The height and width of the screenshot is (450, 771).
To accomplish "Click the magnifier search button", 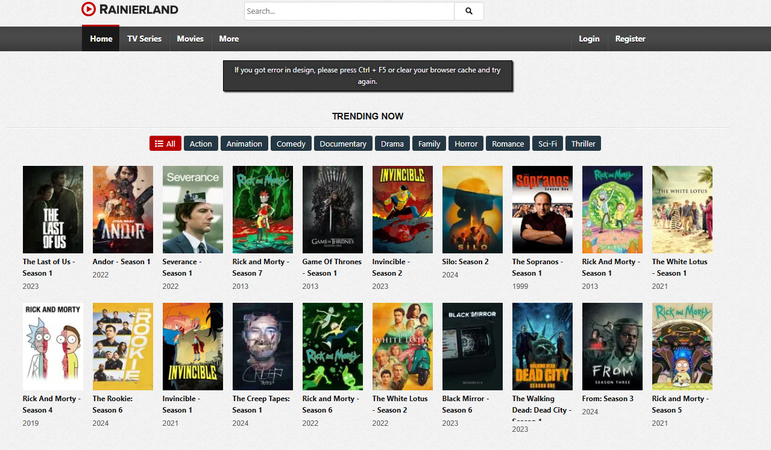I will pos(469,11).
